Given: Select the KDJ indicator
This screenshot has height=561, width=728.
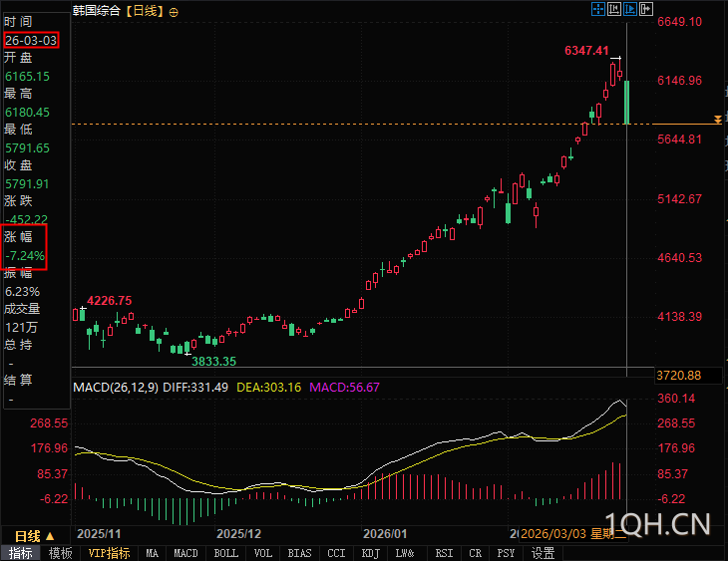Looking at the screenshot, I should [370, 553].
